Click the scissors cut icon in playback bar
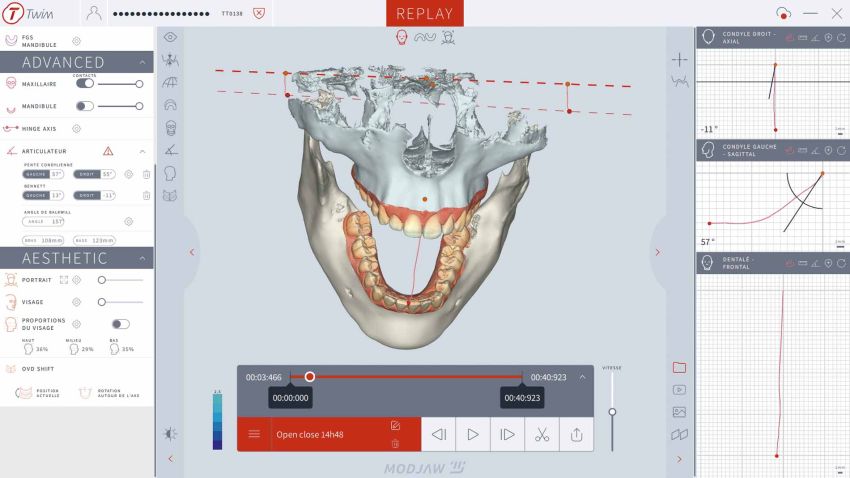 click(x=541, y=434)
